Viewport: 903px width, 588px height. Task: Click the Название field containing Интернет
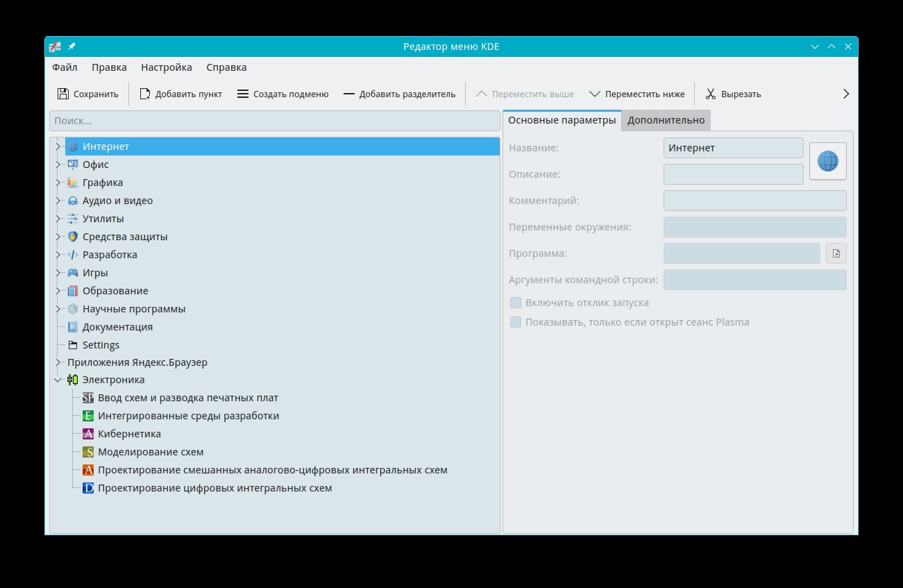pyautogui.click(x=734, y=148)
